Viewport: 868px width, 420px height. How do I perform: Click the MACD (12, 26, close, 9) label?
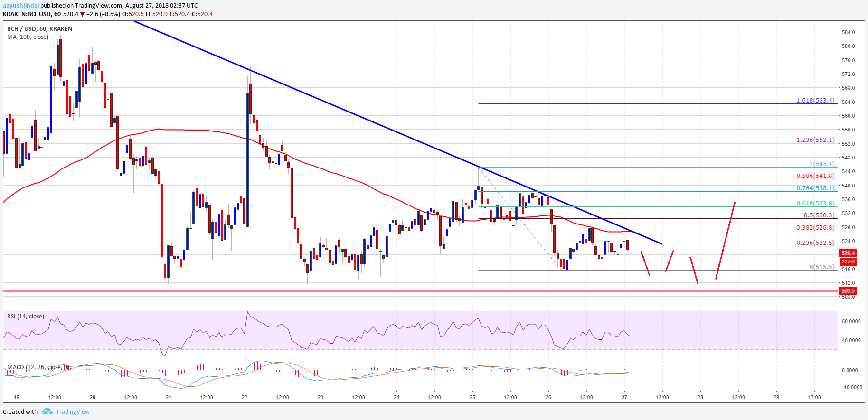pos(38,367)
